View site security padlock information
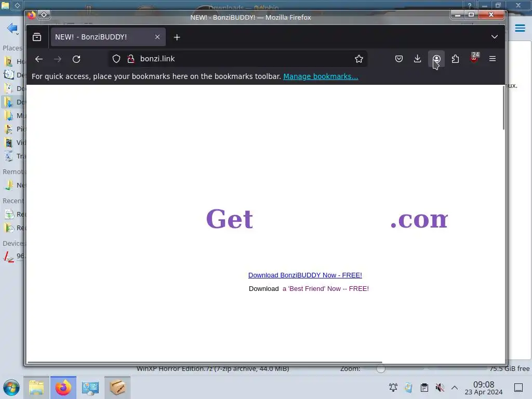 (130, 59)
